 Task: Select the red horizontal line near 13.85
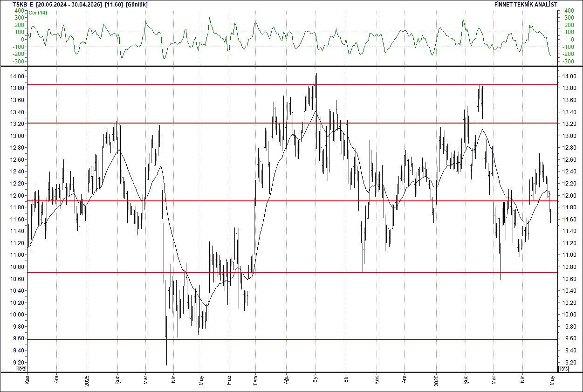pos(292,85)
